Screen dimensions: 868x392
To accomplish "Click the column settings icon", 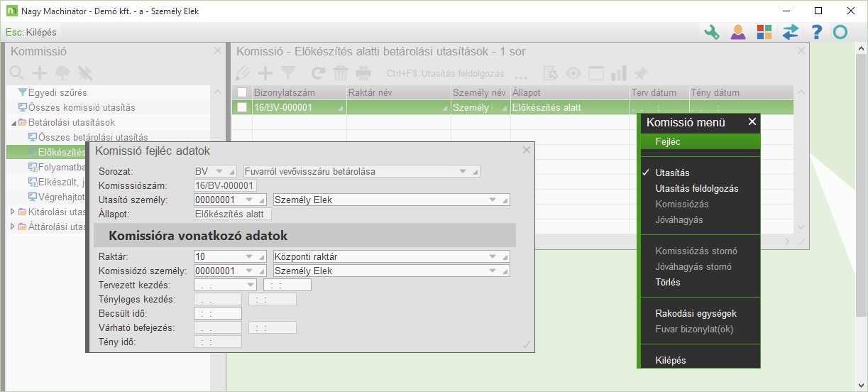I will [x=551, y=72].
